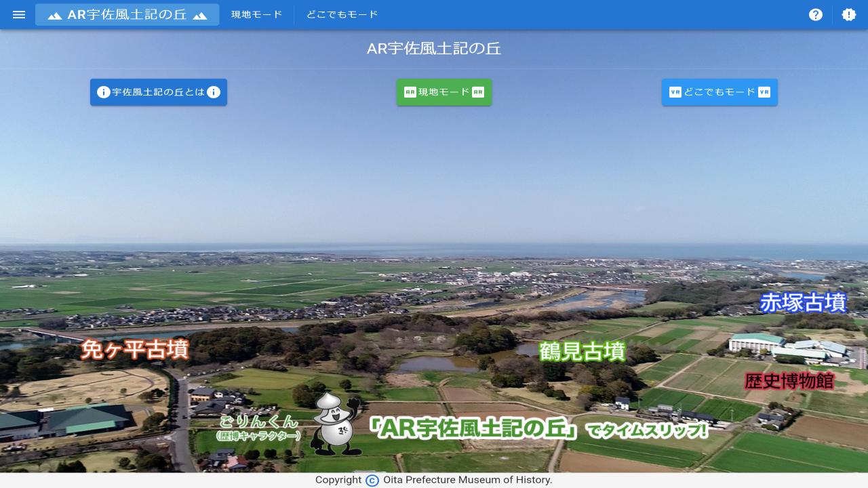The image size is (868, 488).
Task: Click the ごりんくん mascot character
Action: [x=336, y=425]
